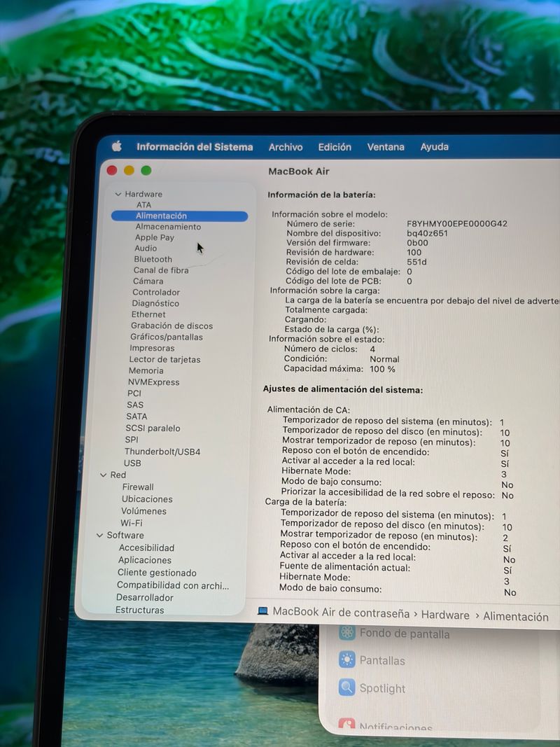Image resolution: width=560 pixels, height=747 pixels.
Task: Collapse the Hardware section chevron
Action: (x=118, y=195)
